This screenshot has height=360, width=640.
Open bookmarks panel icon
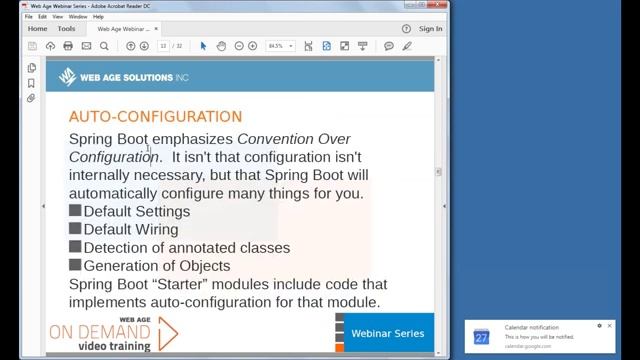31,83
